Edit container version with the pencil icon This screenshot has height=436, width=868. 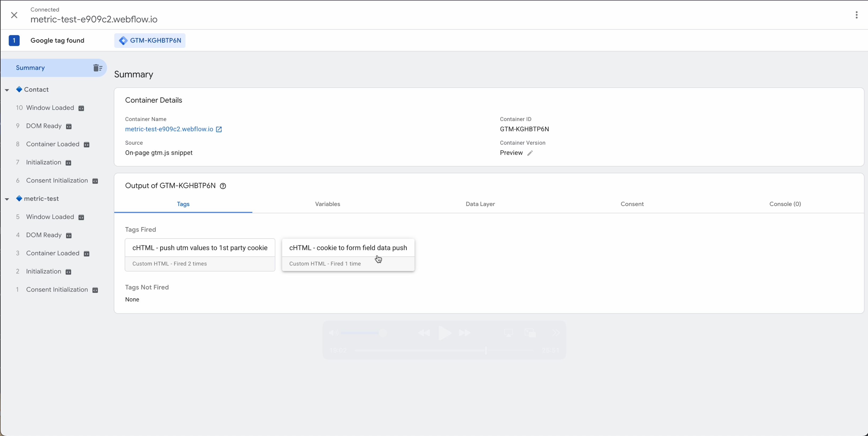coord(530,153)
